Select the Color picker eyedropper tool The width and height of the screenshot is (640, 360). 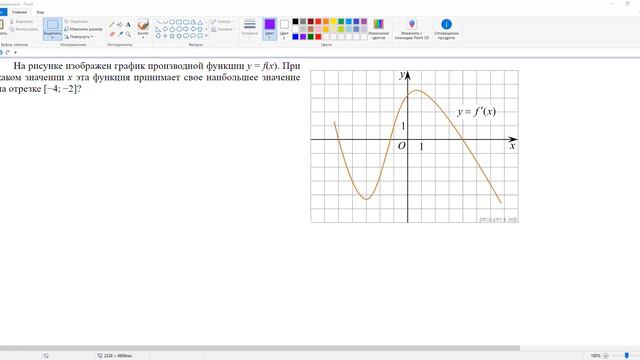pyautogui.click(x=120, y=34)
